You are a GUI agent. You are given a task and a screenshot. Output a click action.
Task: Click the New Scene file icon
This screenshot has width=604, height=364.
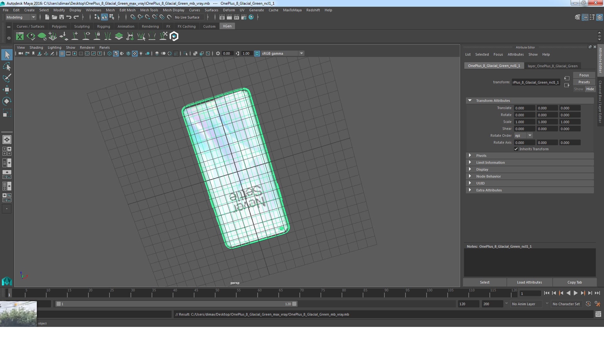tap(47, 17)
